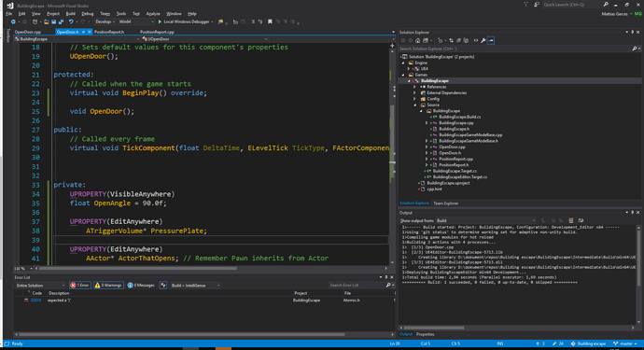Click the Undo toolbar icon
This screenshot has height=350, width=644.
click(x=71, y=21)
